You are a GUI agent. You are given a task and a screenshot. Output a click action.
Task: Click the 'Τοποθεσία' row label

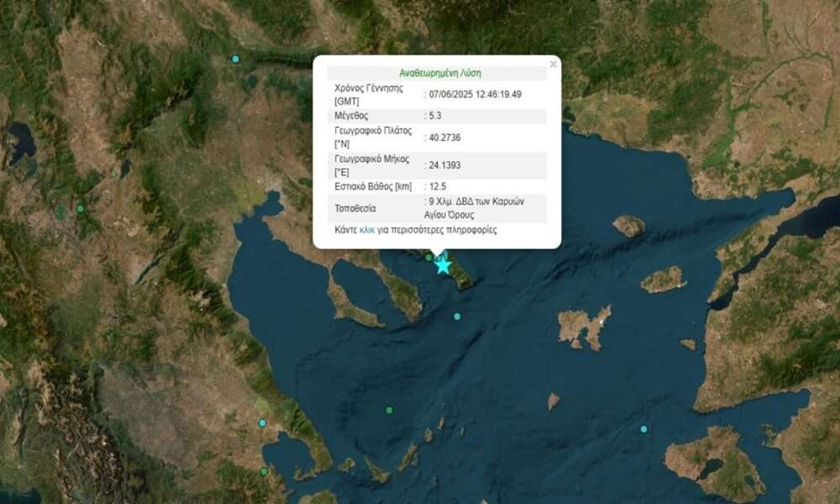[x=356, y=207]
